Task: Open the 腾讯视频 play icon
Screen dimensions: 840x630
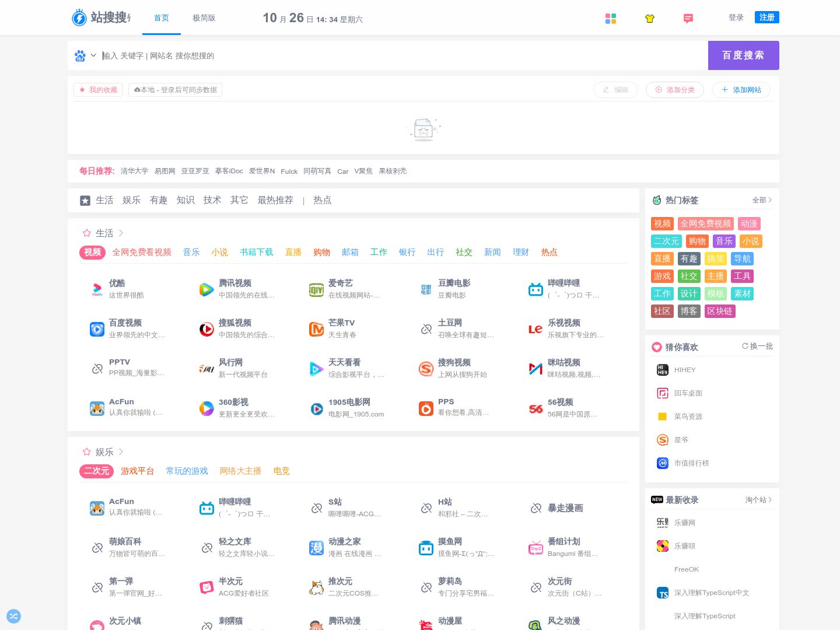Action: 206,289
